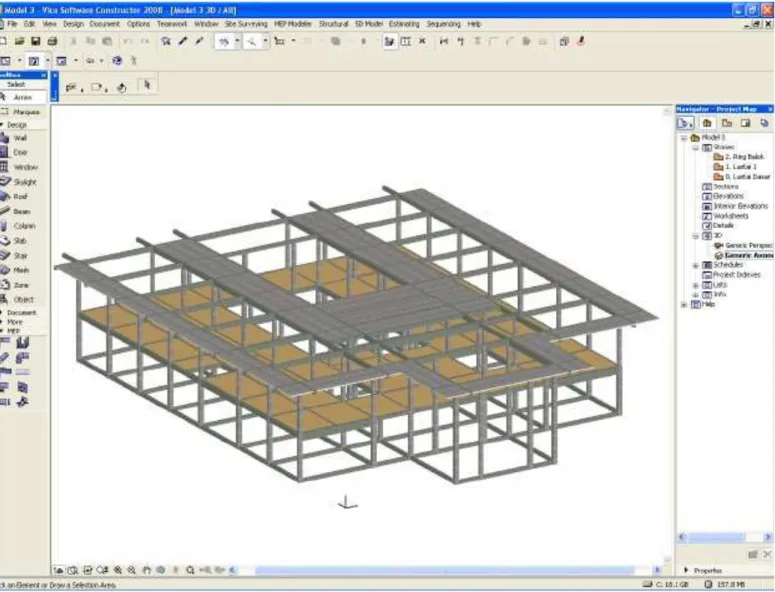Image resolution: width=775 pixels, height=592 pixels.
Task: Expand the Document section in toolbox
Action: 2,313
